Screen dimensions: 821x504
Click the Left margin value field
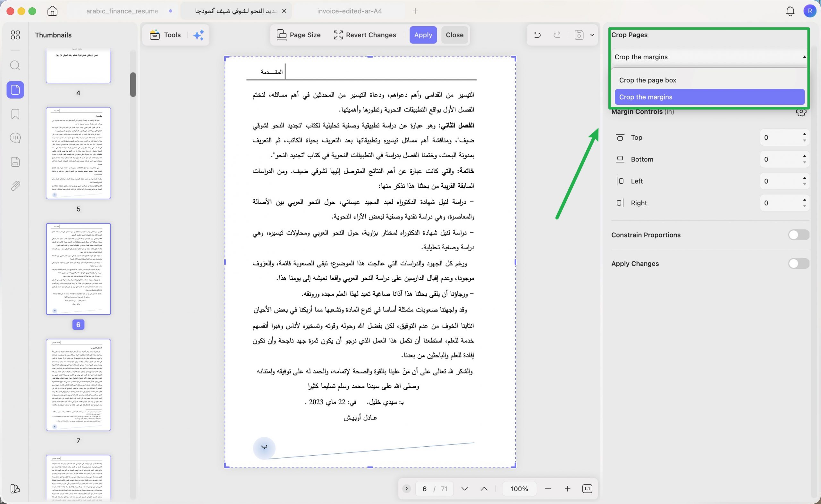780,181
